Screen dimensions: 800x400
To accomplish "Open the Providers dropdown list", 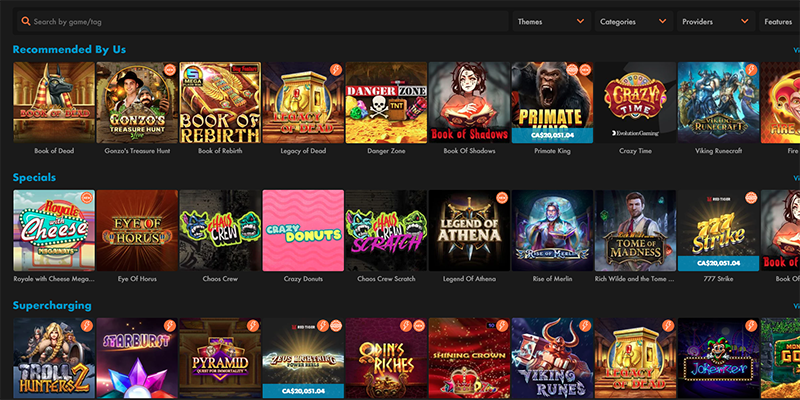I will [716, 22].
